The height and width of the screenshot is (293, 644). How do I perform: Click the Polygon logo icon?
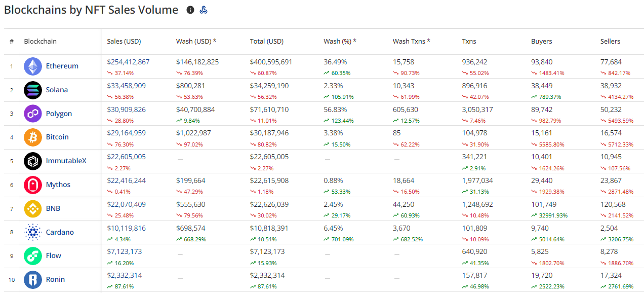pyautogui.click(x=33, y=114)
